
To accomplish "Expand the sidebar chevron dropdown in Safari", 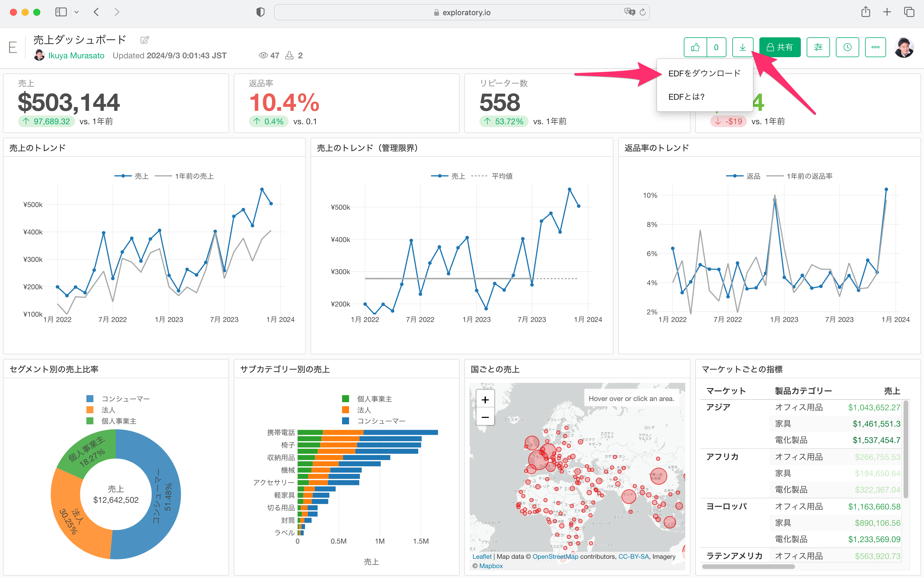I will tap(76, 12).
